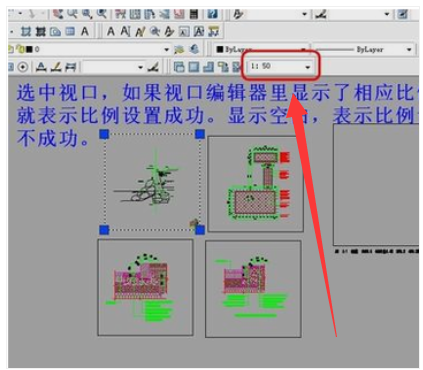Open the text style dropdown on top toolbar

pos(305,14)
